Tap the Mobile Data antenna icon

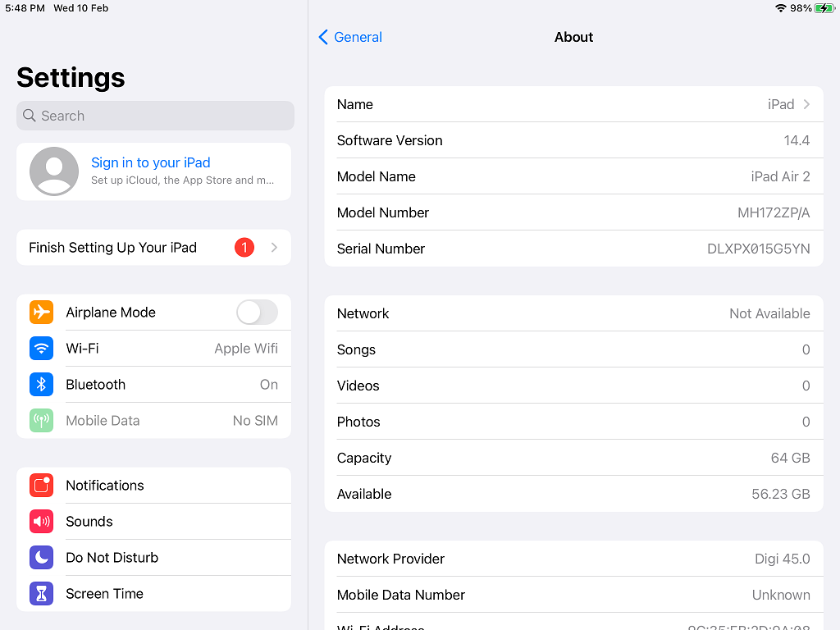pyautogui.click(x=41, y=421)
